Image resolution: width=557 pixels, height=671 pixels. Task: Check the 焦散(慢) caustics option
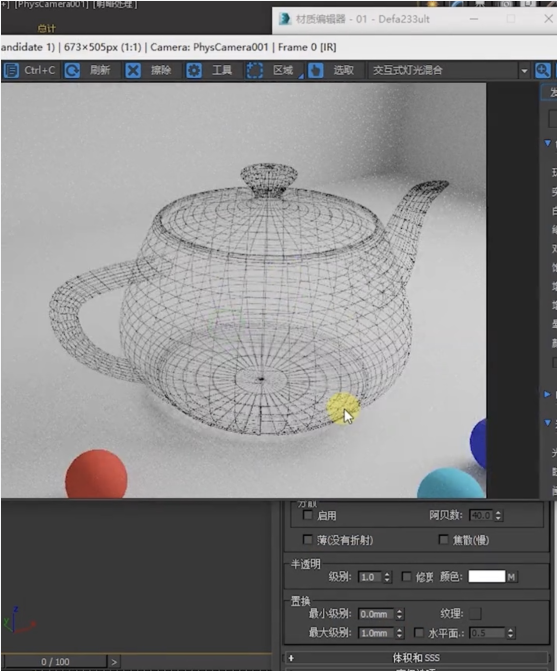pos(444,540)
